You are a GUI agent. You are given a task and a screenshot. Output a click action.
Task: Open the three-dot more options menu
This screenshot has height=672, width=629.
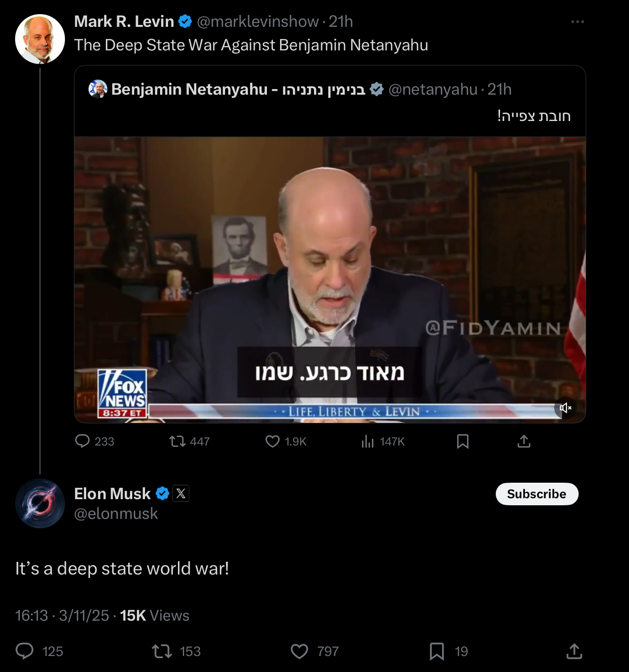click(577, 22)
